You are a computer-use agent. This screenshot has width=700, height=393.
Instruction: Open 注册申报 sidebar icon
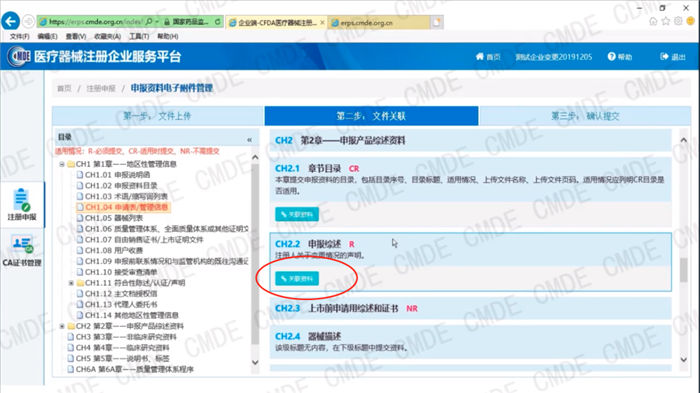21,205
